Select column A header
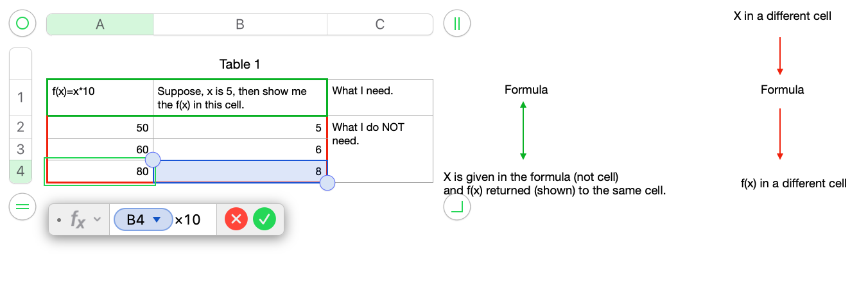Screen dimensions: 868x281 (x=100, y=24)
